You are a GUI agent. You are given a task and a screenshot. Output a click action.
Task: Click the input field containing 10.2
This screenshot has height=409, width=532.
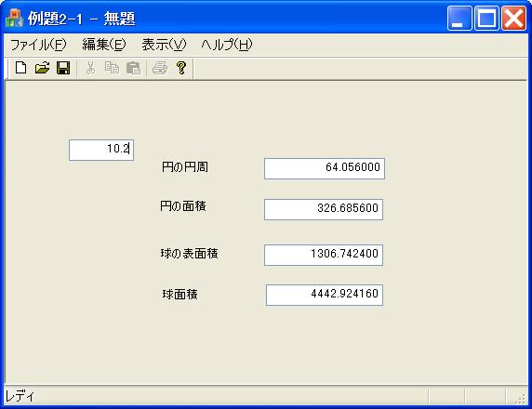pyautogui.click(x=101, y=150)
